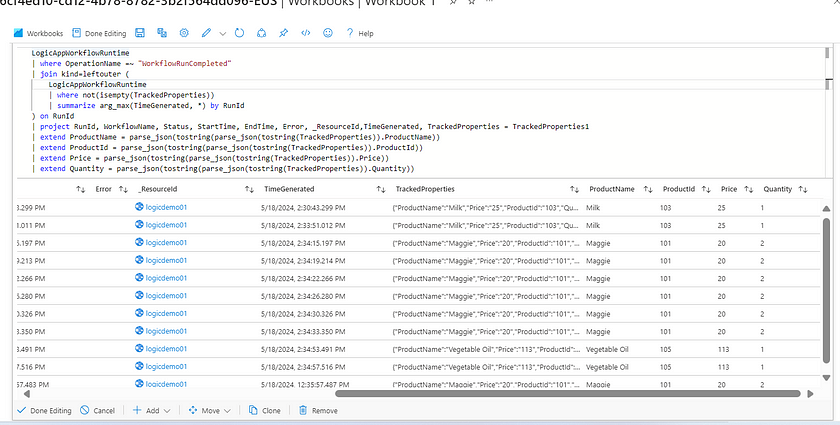
Task: Click the TrackedProperties column header
Action: (x=425, y=189)
